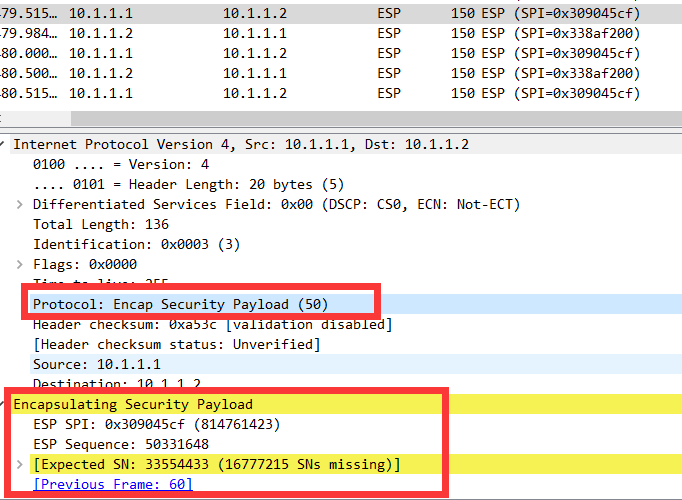Select the Source: 10.1.1.1 field
This screenshot has height=500, width=682.
click(96, 364)
